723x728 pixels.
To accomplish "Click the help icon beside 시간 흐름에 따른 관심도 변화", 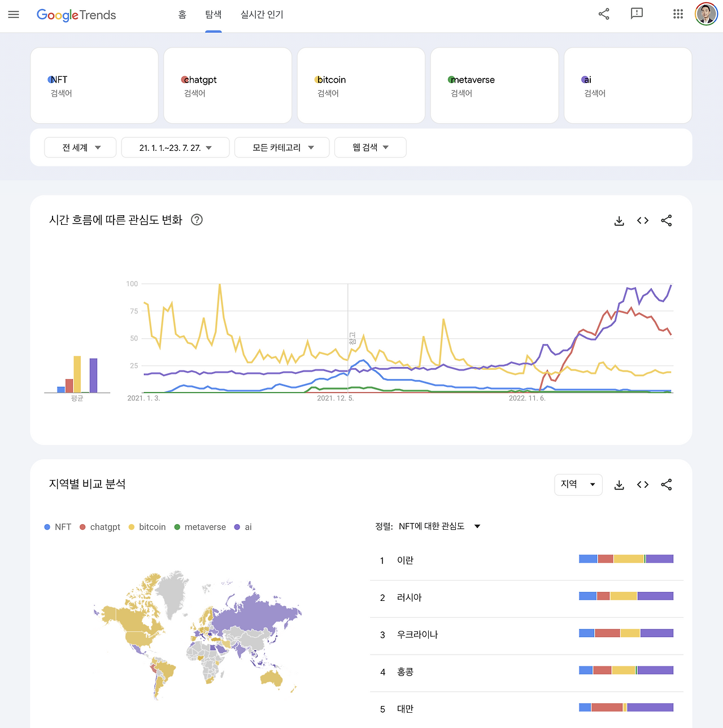I will click(197, 220).
